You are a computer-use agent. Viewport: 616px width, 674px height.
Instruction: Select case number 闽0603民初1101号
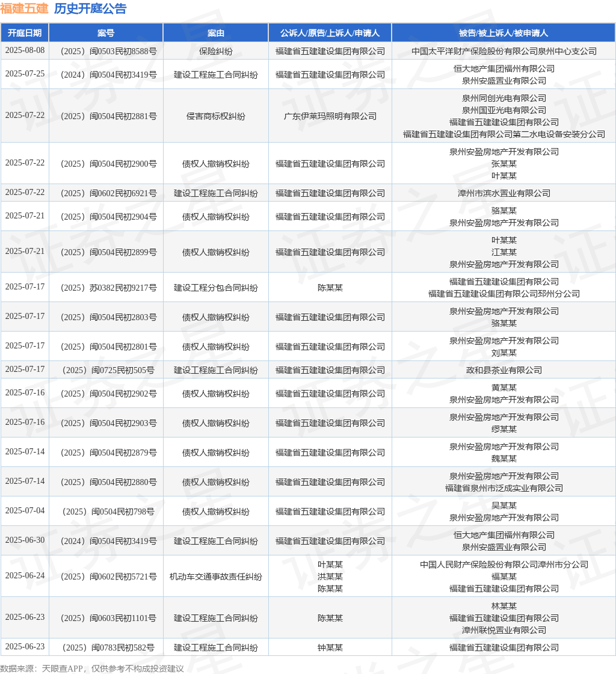(109, 618)
